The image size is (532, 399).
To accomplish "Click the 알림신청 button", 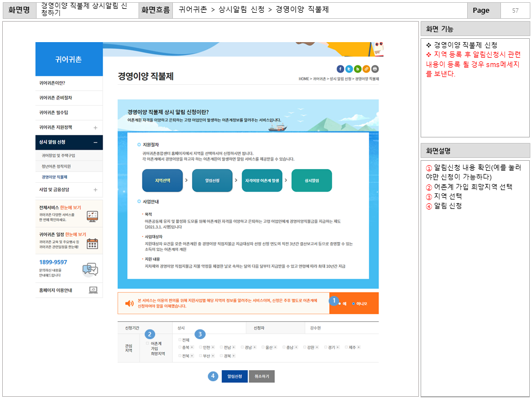I will (234, 376).
